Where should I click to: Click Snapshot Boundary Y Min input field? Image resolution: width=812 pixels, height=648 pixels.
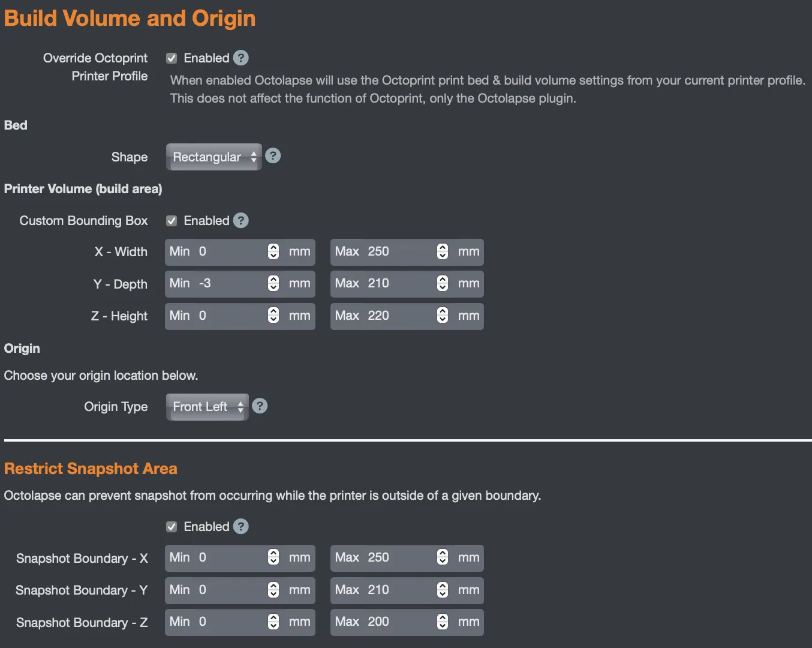click(x=231, y=590)
